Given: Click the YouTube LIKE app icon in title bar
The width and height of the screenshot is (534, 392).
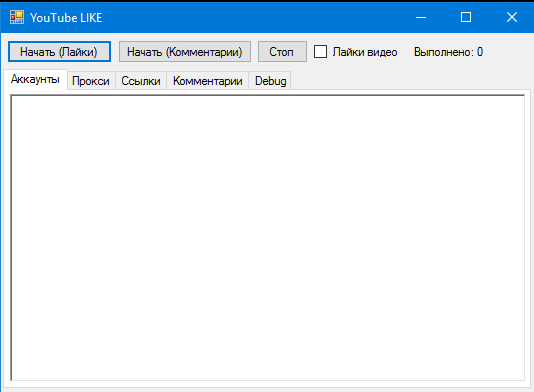Looking at the screenshot, I should [17, 17].
